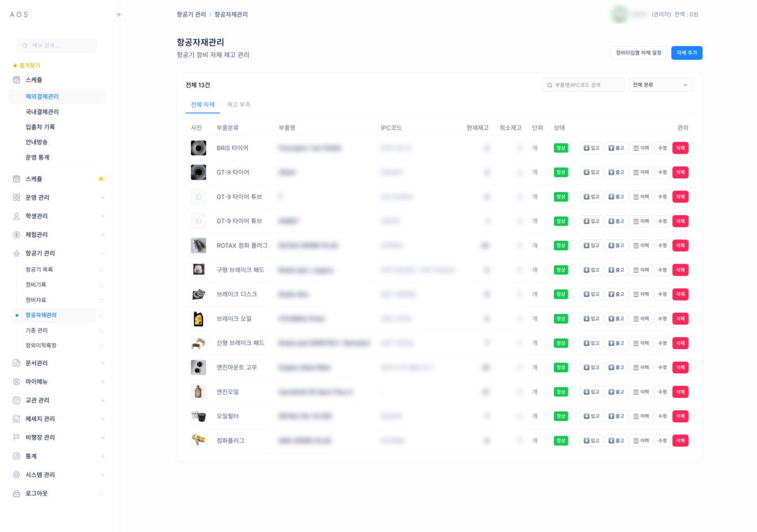757x532 pixels.
Task: Open 해외결제관리 in the favorites menu
Action: (42, 96)
